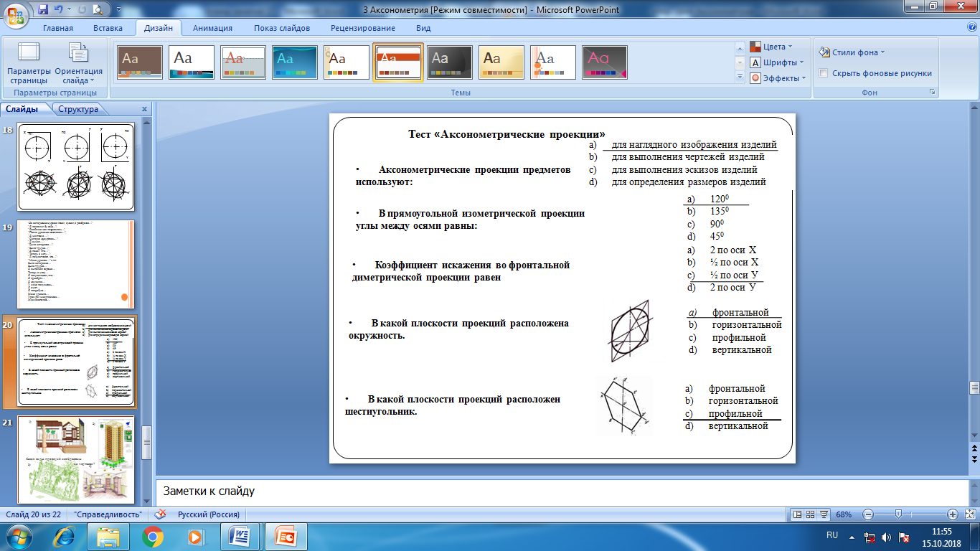
Task: Close the slides pane with x
Action: point(144,109)
